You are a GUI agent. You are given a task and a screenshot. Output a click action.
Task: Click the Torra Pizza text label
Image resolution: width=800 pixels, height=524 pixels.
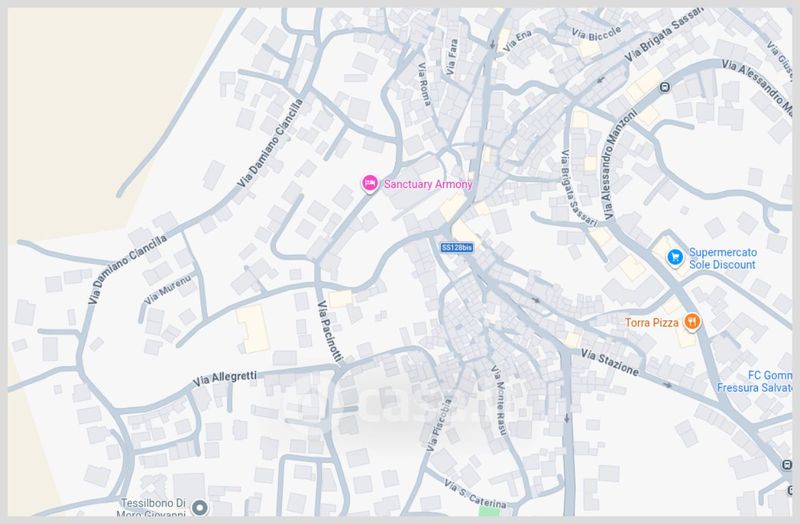click(x=652, y=322)
